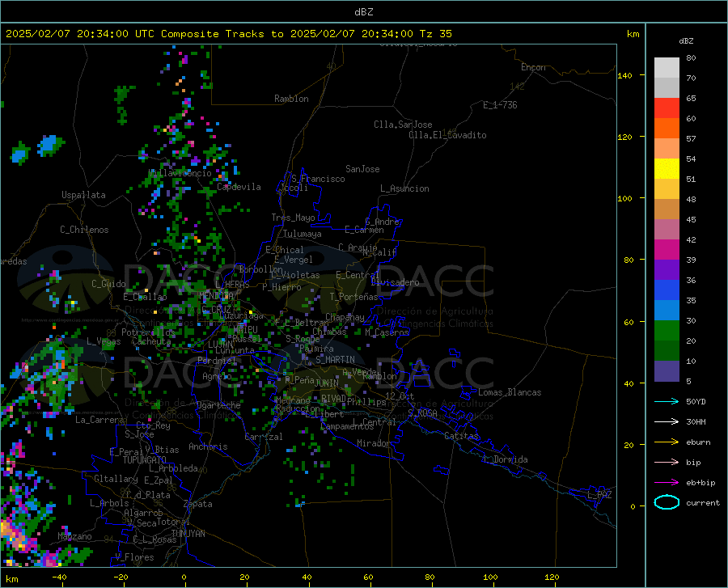Click the brown 45-48 dBZ swatch
The image size is (728, 588).
[667, 209]
